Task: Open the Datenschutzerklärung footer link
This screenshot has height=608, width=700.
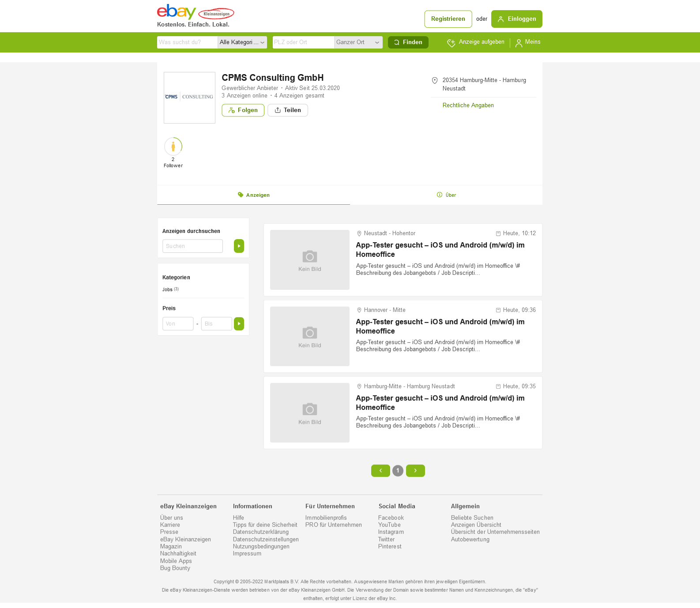Action: coord(260,532)
